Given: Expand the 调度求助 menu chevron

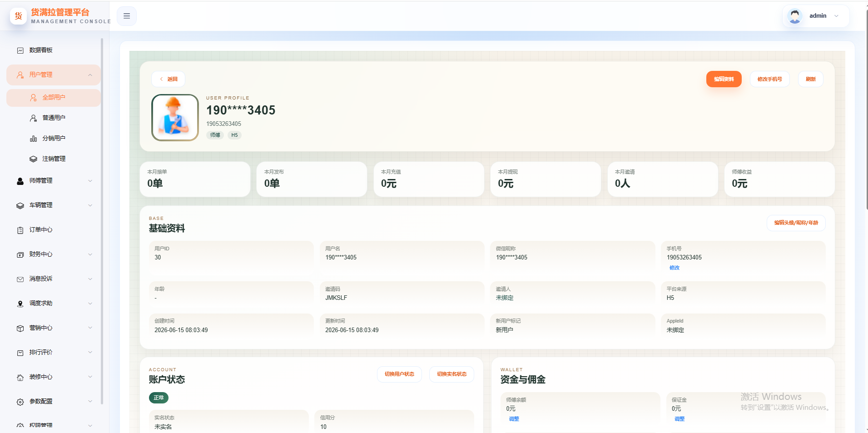Looking at the screenshot, I should point(90,304).
